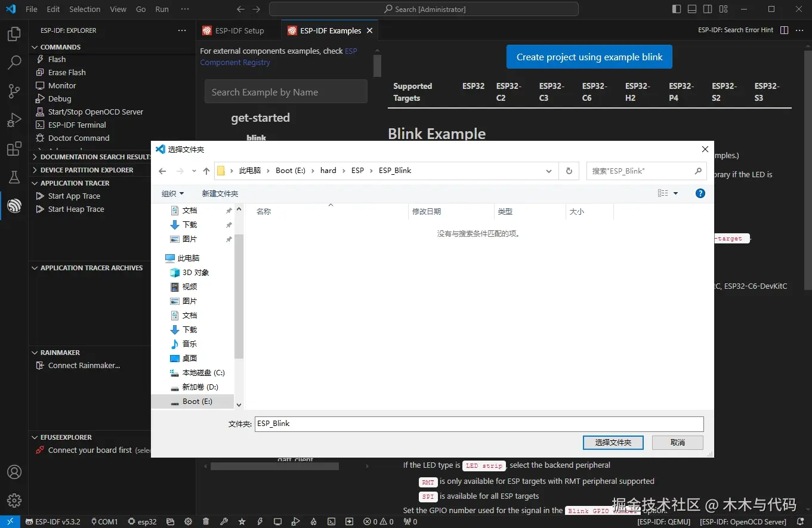The height and width of the screenshot is (528, 812).
Task: Click the COM1 port in status bar
Action: (104, 521)
